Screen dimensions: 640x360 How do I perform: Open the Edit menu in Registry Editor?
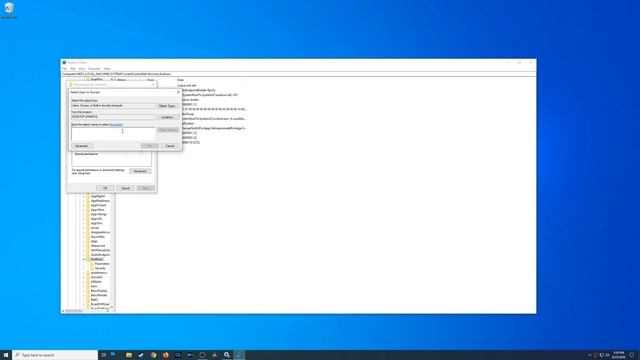(x=73, y=69)
